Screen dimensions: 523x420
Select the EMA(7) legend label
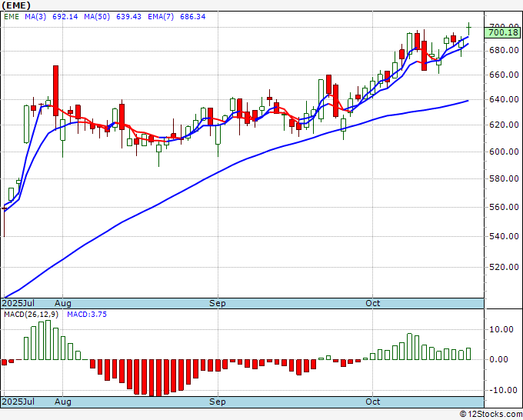[x=161, y=17]
